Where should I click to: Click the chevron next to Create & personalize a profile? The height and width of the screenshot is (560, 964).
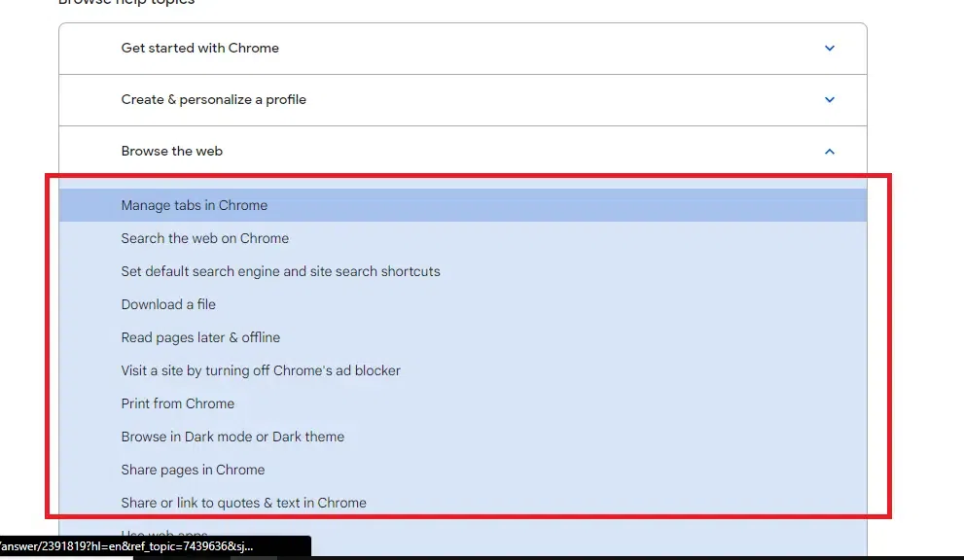(830, 99)
